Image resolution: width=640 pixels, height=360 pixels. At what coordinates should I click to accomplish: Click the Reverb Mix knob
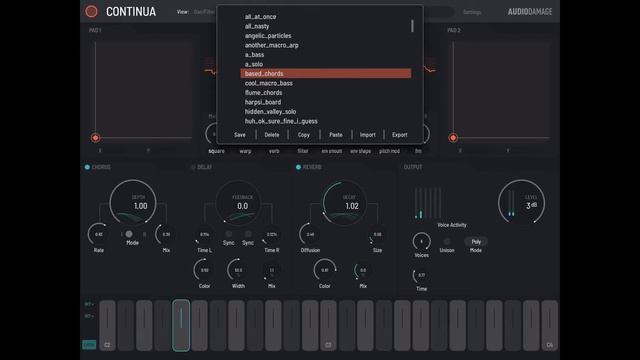(x=363, y=270)
